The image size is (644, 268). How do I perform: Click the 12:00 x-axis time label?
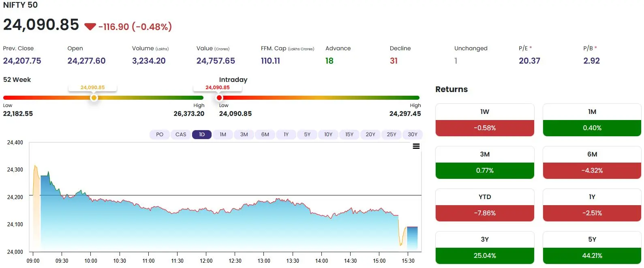click(206, 261)
